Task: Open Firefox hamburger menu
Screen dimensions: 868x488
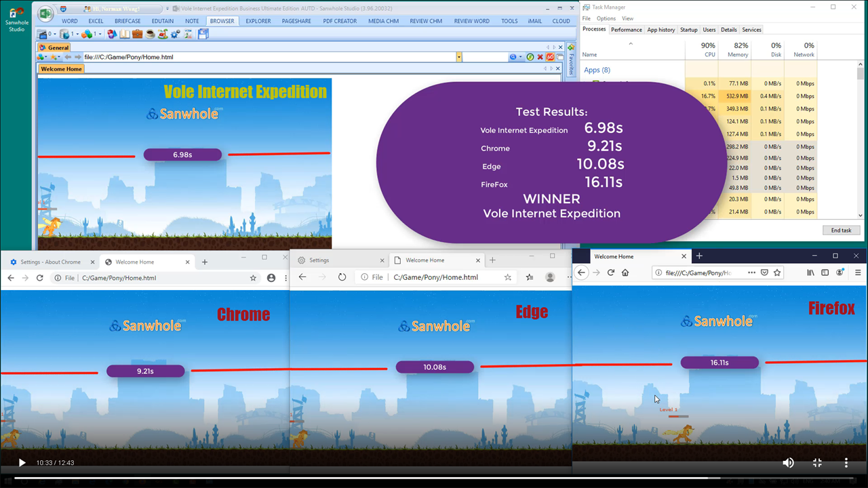Action: tap(858, 272)
